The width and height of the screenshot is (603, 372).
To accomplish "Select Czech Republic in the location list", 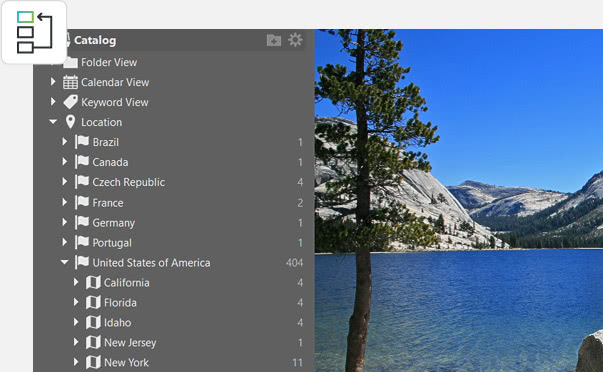I will [x=129, y=182].
